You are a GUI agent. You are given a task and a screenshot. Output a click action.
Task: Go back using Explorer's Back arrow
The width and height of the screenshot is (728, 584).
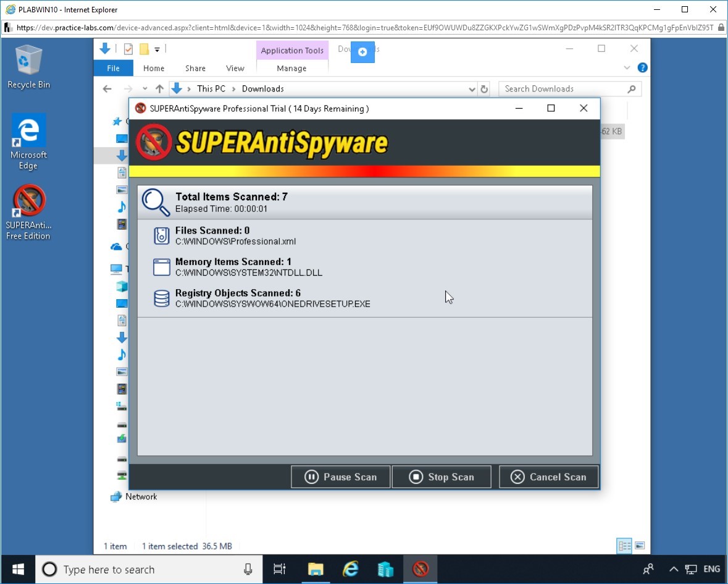coord(107,89)
